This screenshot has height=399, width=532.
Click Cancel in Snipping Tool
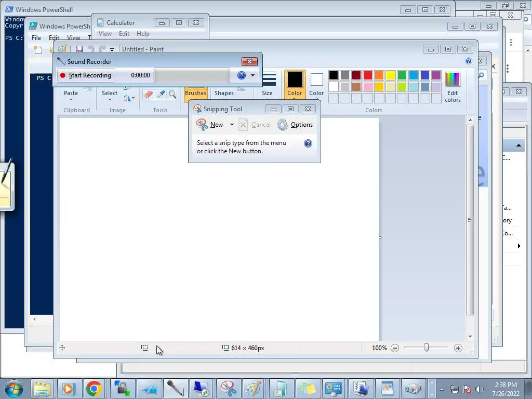tap(255, 125)
